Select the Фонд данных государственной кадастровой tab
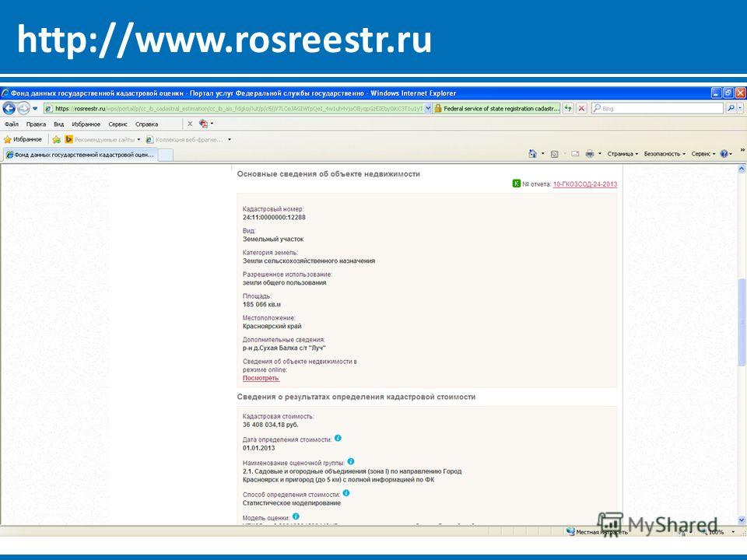This screenshot has width=747, height=560. click(x=80, y=155)
